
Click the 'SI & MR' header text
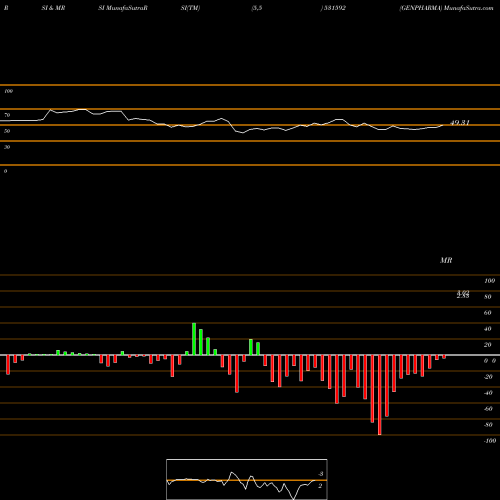[53, 8]
